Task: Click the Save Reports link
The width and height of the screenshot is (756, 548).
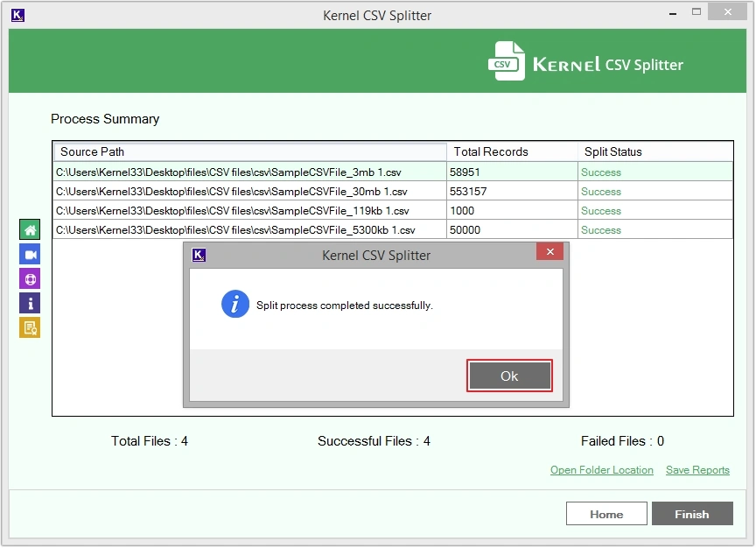Action: [697, 470]
